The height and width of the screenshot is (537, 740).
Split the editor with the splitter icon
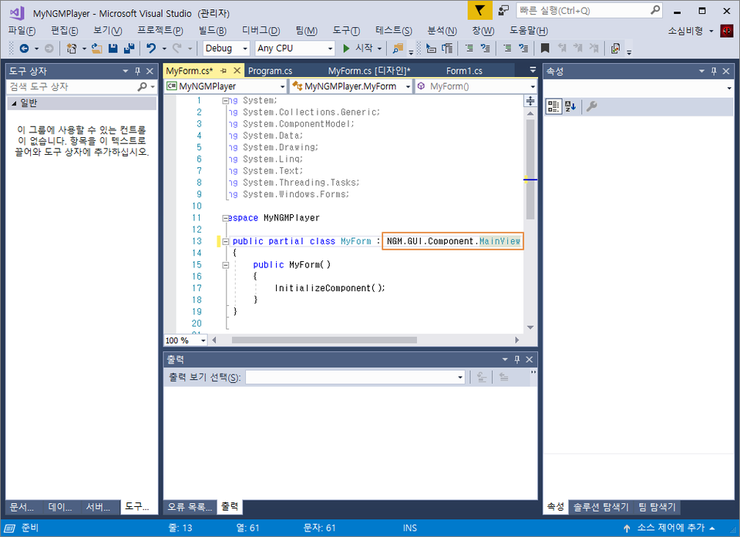[530, 101]
